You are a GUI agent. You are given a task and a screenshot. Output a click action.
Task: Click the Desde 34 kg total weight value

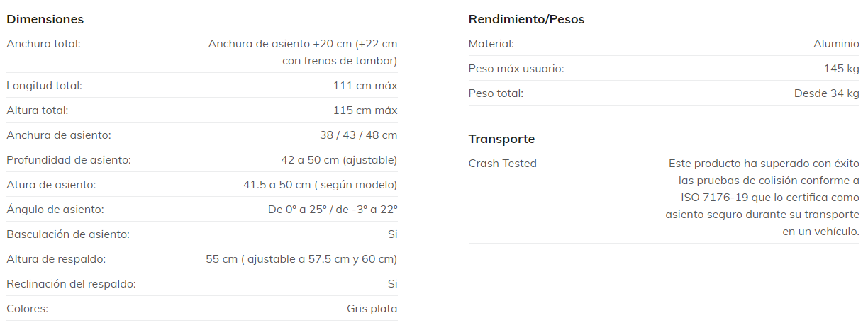(x=826, y=93)
